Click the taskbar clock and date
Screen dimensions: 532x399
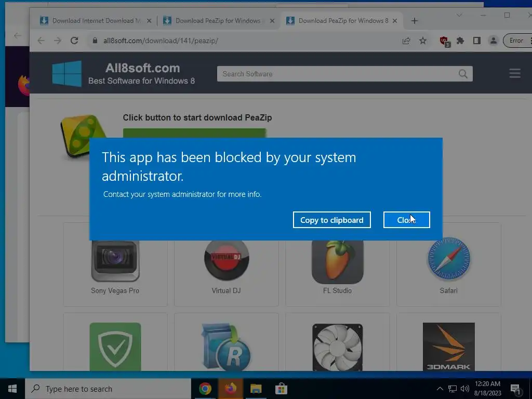pos(487,389)
